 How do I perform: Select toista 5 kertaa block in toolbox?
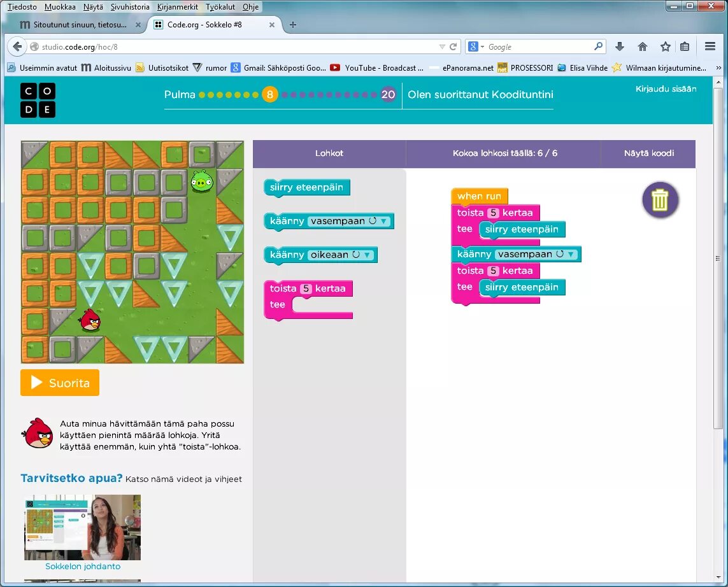(308, 299)
